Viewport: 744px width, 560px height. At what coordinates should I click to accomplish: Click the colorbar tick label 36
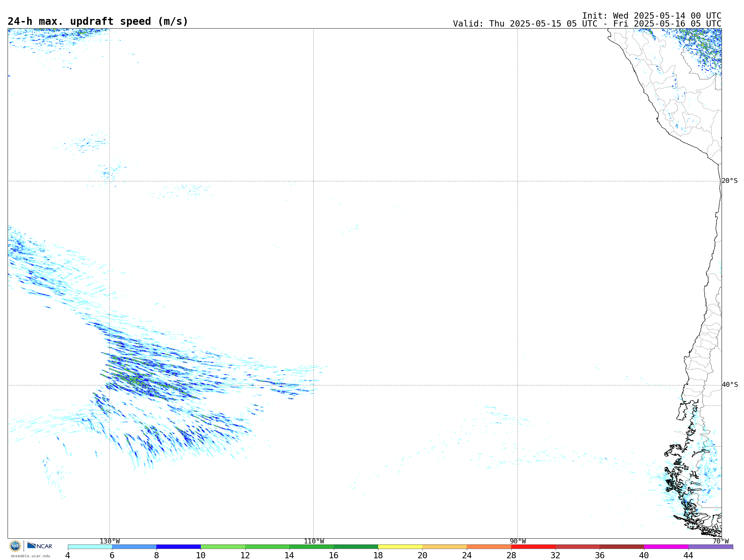600,555
